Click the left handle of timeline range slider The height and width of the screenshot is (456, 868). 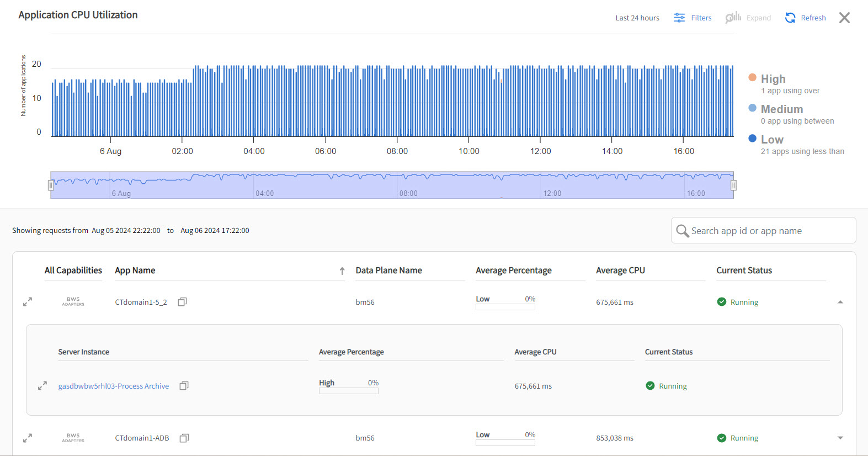51,185
